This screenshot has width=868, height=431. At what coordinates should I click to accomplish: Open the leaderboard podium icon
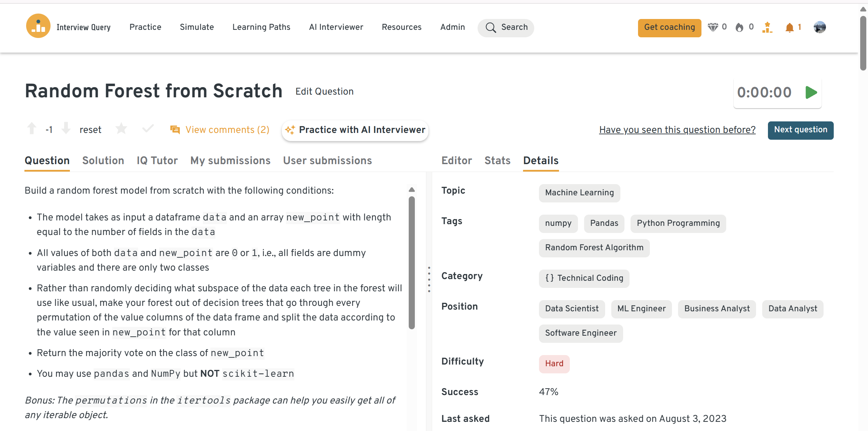pos(767,27)
